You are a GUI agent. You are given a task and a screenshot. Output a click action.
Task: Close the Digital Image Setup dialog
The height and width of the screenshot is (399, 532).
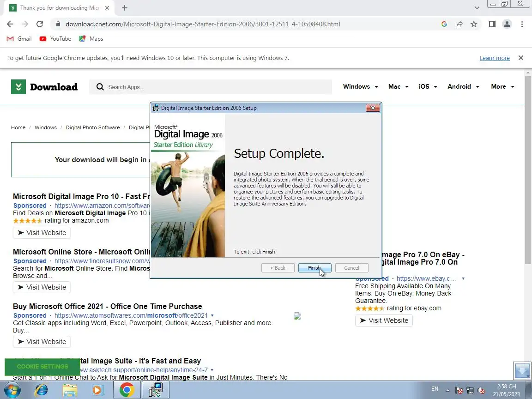coord(373,108)
